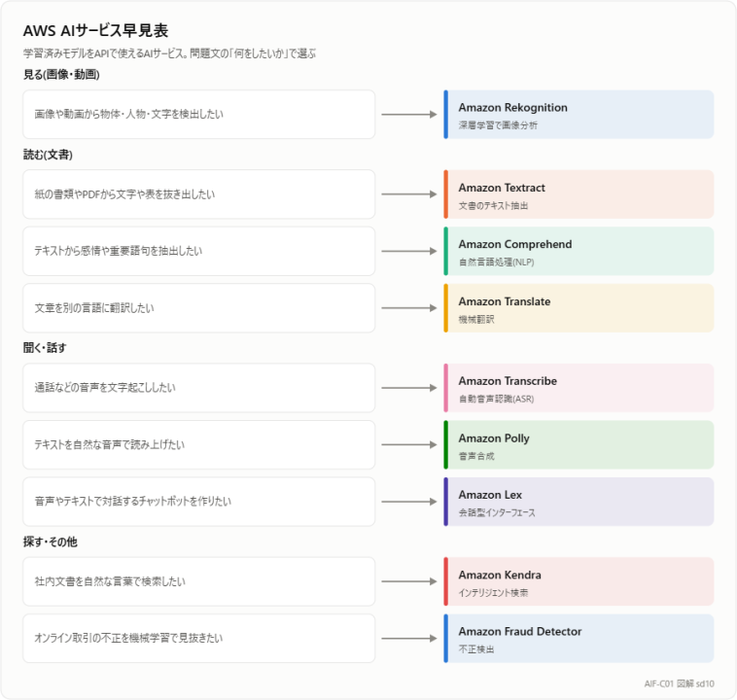The width and height of the screenshot is (737, 700).
Task: Click the description 'インテリジェント検索'
Action: click(493, 592)
